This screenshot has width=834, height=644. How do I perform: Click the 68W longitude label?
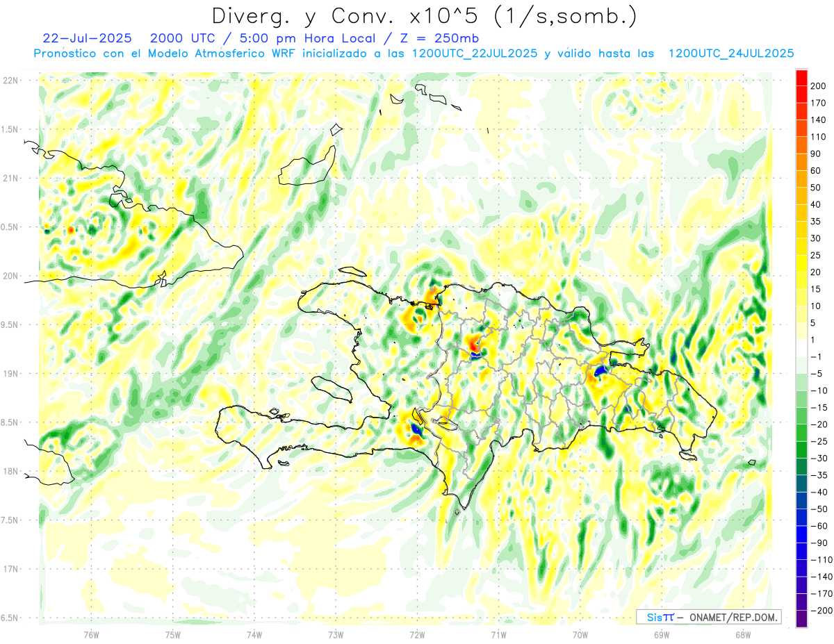pyautogui.click(x=742, y=635)
